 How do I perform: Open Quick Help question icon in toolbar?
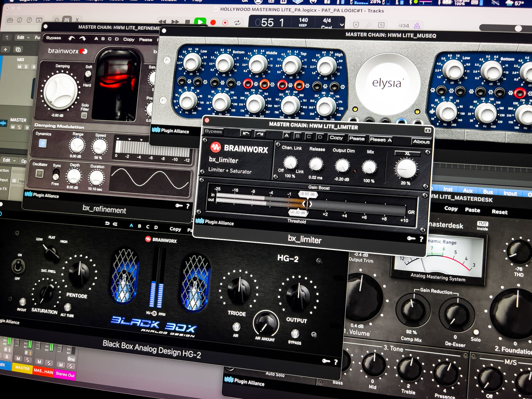[29, 20]
